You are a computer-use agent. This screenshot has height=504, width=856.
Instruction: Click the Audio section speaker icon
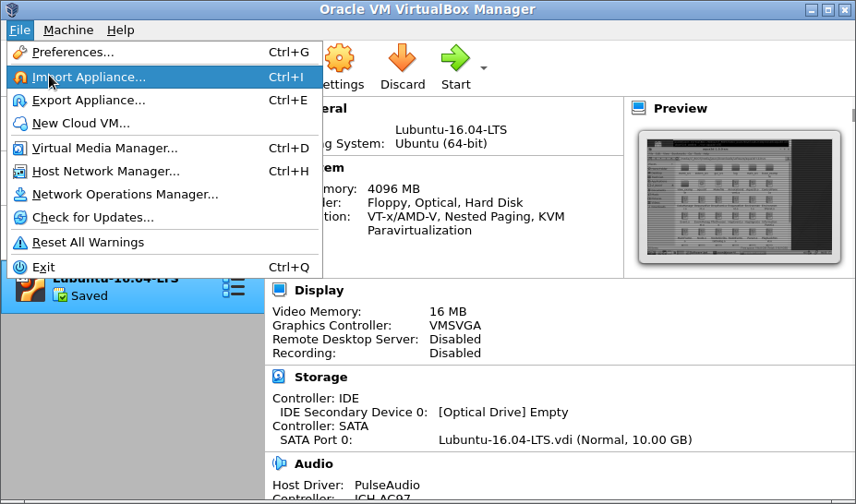[280, 463]
